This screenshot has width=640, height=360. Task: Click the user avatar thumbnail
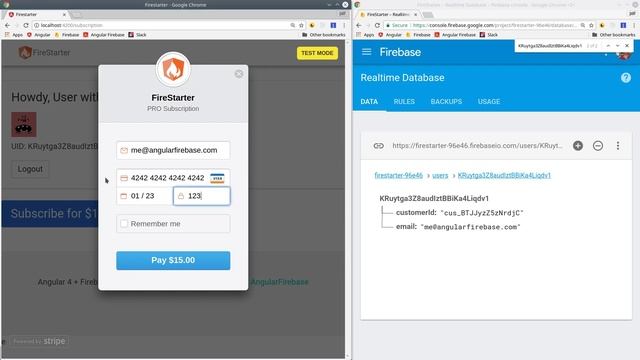24,124
